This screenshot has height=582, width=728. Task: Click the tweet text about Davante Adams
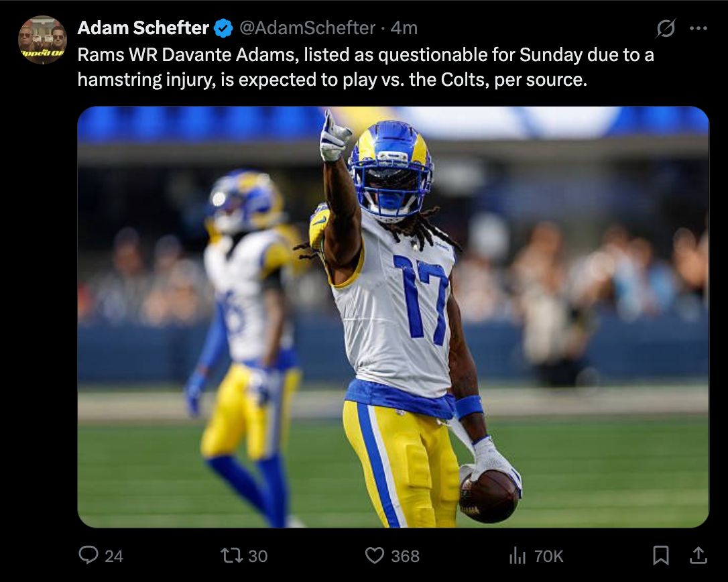click(365, 67)
